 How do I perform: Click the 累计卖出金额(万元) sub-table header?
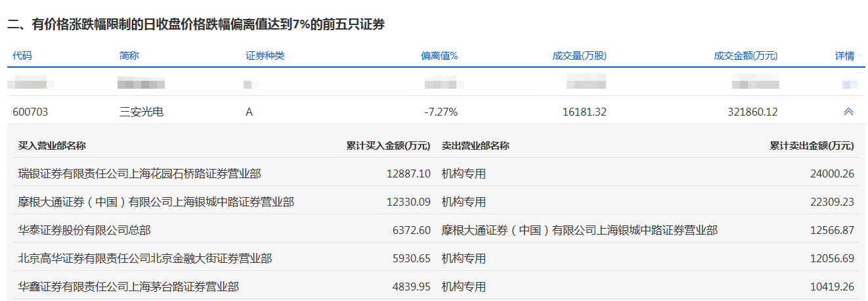812,145
